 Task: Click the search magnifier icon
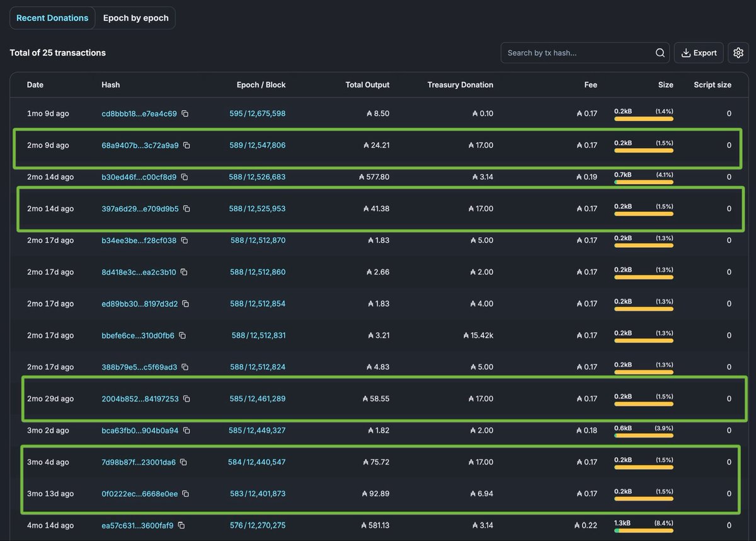pyautogui.click(x=660, y=53)
